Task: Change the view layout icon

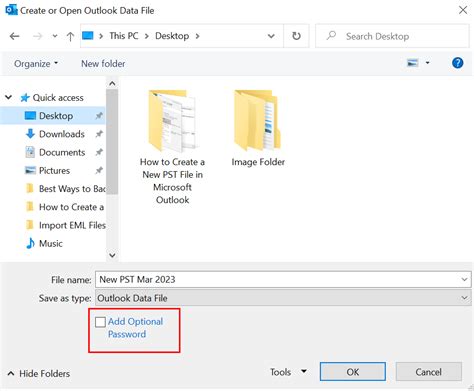Action: tap(413, 63)
